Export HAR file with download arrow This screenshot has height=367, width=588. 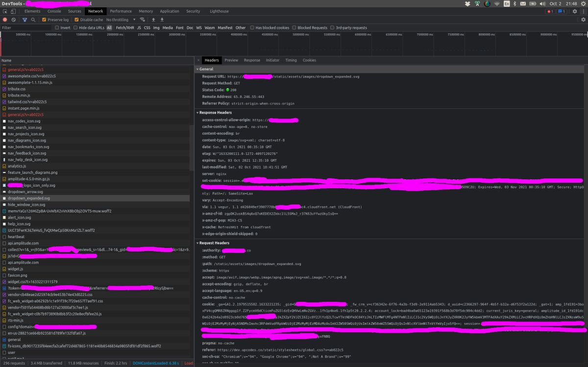pyautogui.click(x=161, y=20)
